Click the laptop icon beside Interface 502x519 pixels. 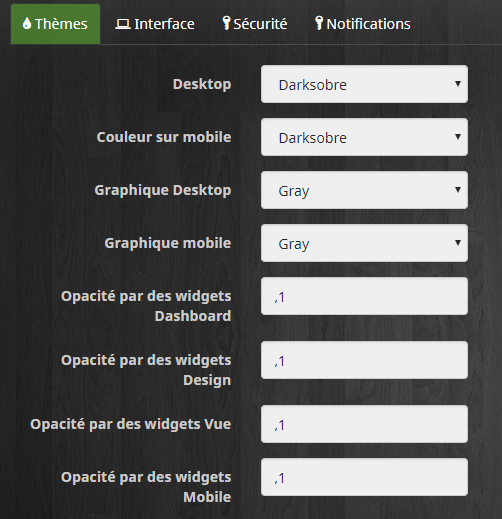click(123, 24)
